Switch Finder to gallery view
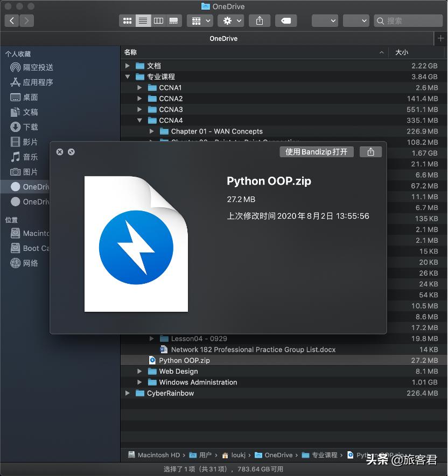The width and height of the screenshot is (448, 476). [x=173, y=20]
